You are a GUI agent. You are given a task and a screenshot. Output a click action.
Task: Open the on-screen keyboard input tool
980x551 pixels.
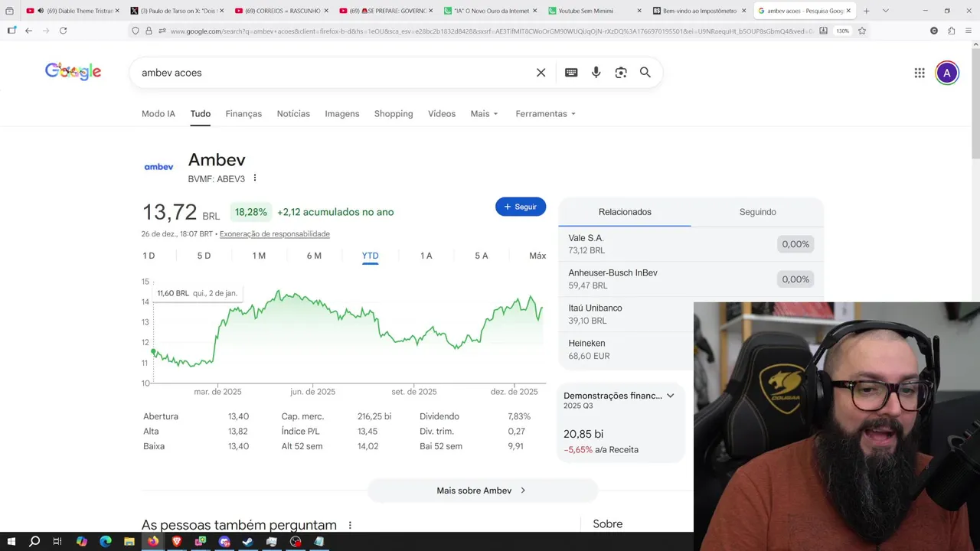click(571, 73)
